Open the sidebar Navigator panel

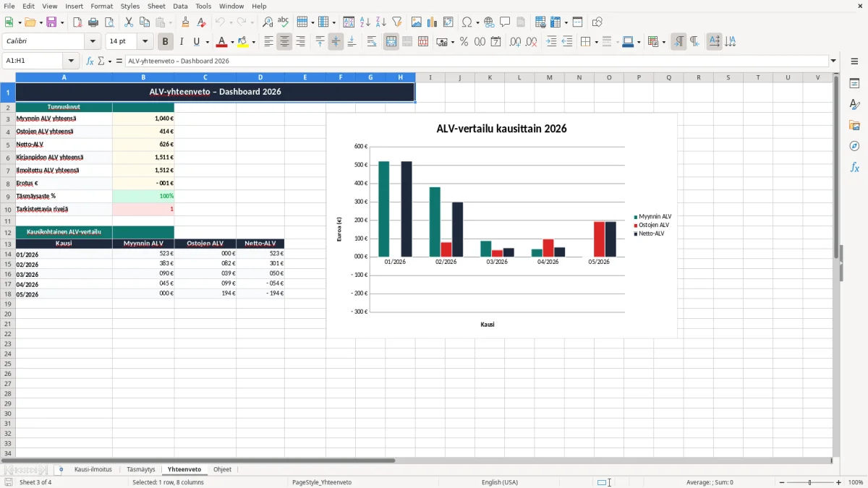854,146
